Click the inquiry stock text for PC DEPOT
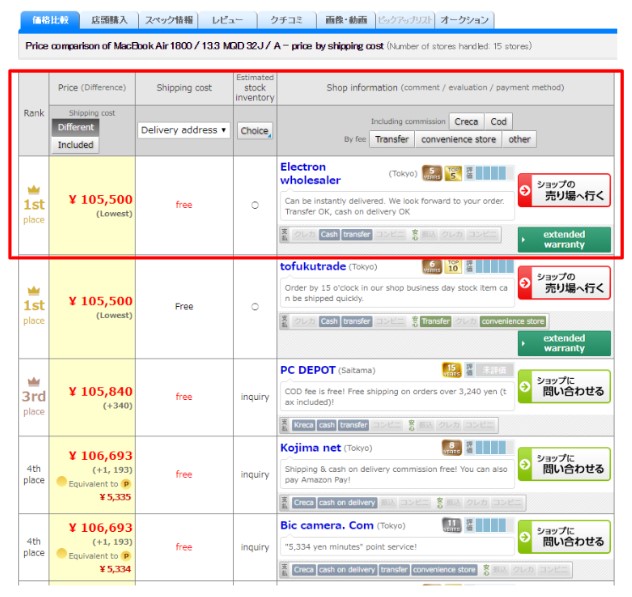632x597 pixels. pos(255,397)
